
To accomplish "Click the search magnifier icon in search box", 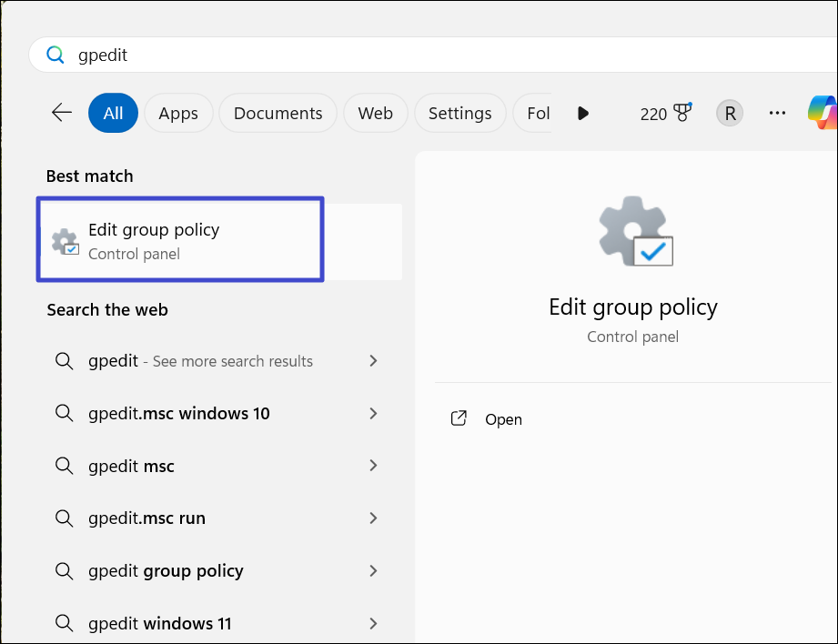I will tap(56, 55).
